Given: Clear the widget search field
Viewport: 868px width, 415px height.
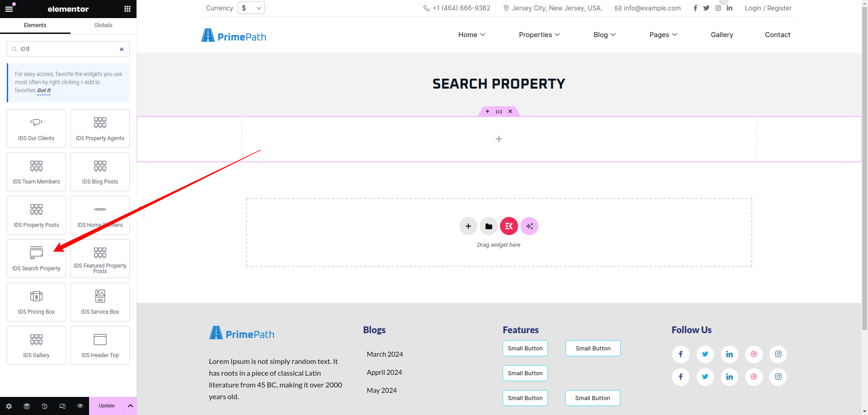Looking at the screenshot, I should point(122,49).
